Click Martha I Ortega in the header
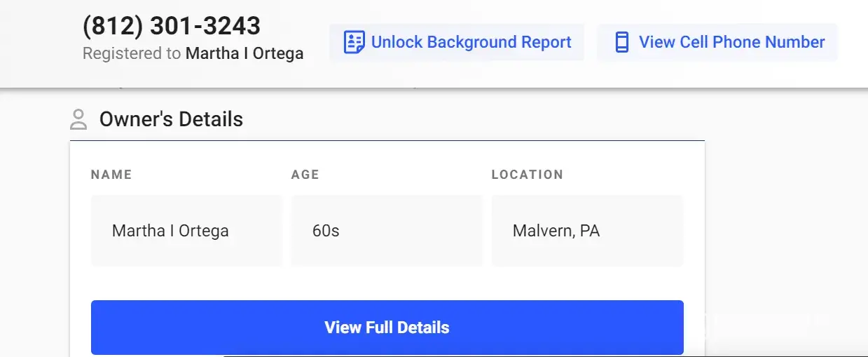Viewport: 868px width, 357px height. click(244, 53)
